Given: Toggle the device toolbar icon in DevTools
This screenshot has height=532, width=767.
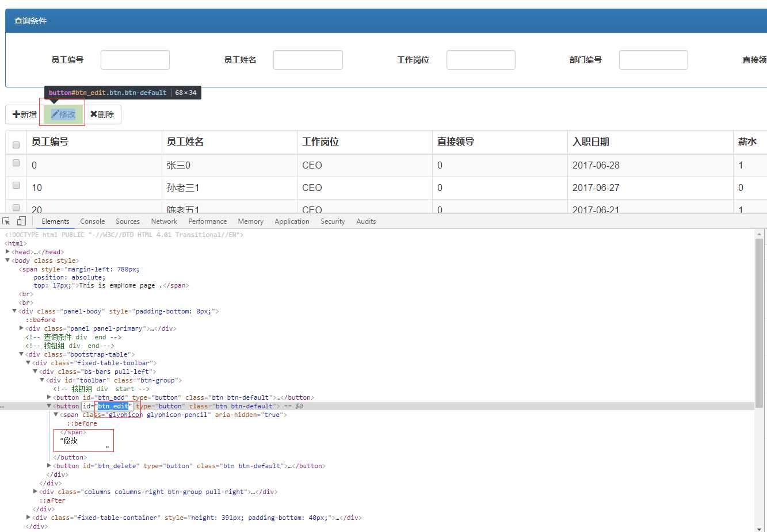Looking at the screenshot, I should [21, 221].
